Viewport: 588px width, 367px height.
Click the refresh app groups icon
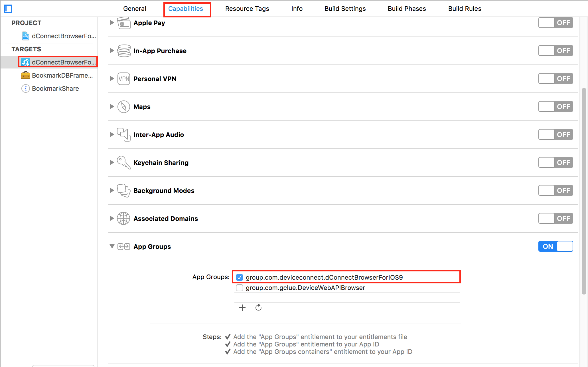click(x=258, y=308)
